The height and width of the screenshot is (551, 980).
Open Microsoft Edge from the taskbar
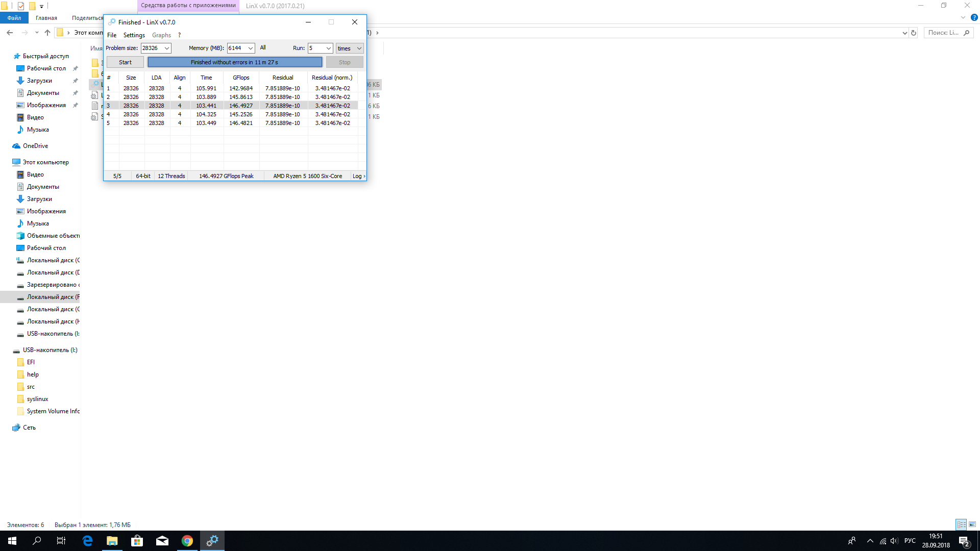(87, 541)
